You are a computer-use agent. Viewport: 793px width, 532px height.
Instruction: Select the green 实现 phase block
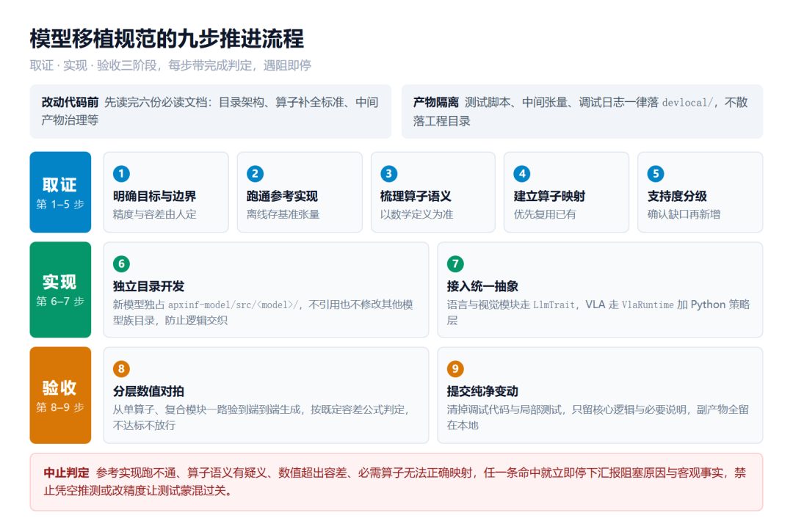(60, 290)
